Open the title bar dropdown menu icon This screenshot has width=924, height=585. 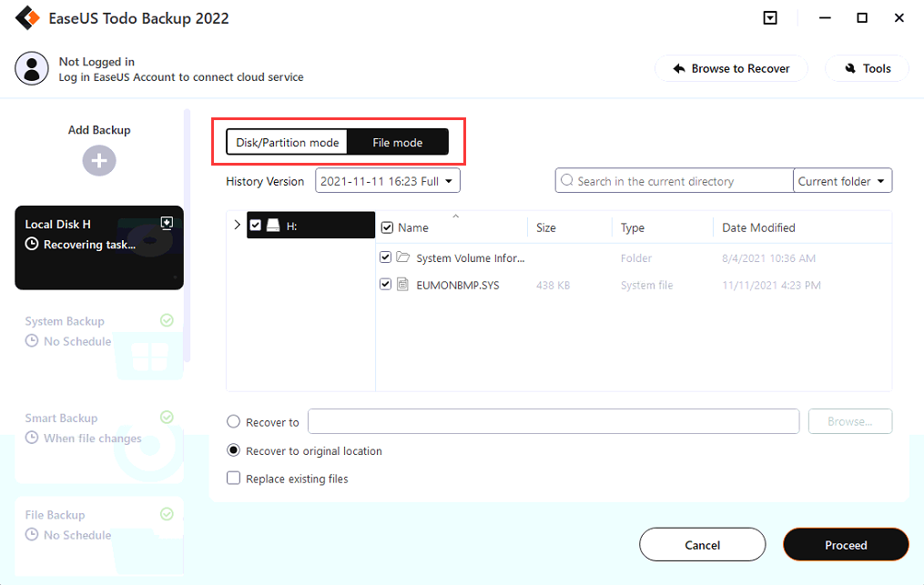coord(770,18)
